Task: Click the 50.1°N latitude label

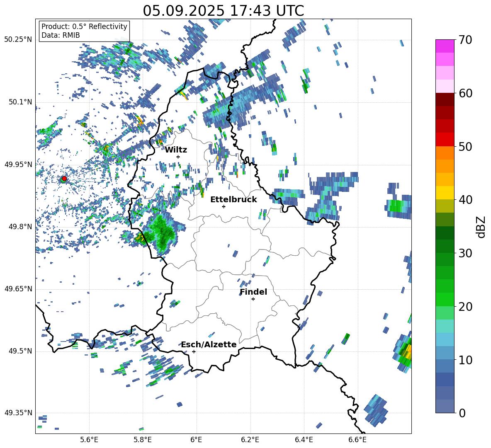Action: pos(20,102)
